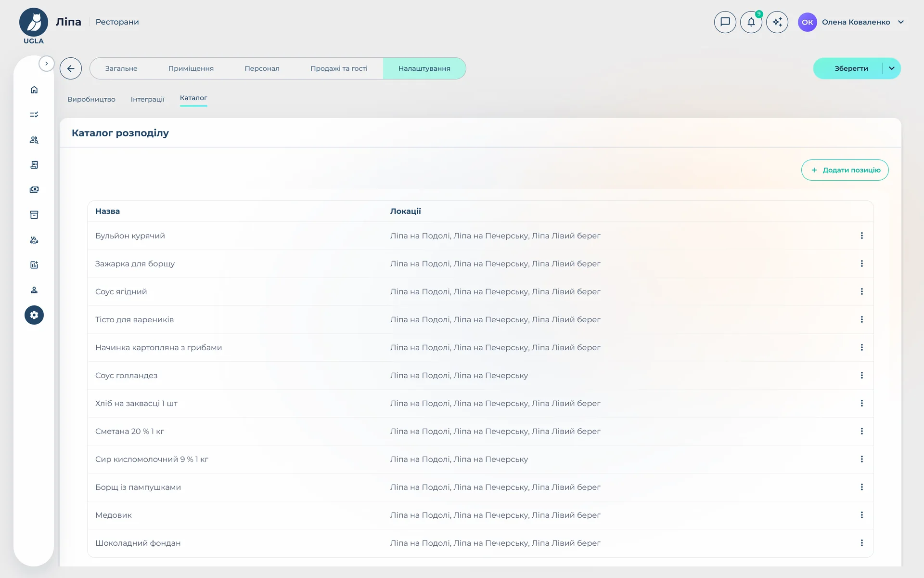This screenshot has width=924, height=578.
Task: Open the home icon in sidebar
Action: pyautogui.click(x=34, y=90)
